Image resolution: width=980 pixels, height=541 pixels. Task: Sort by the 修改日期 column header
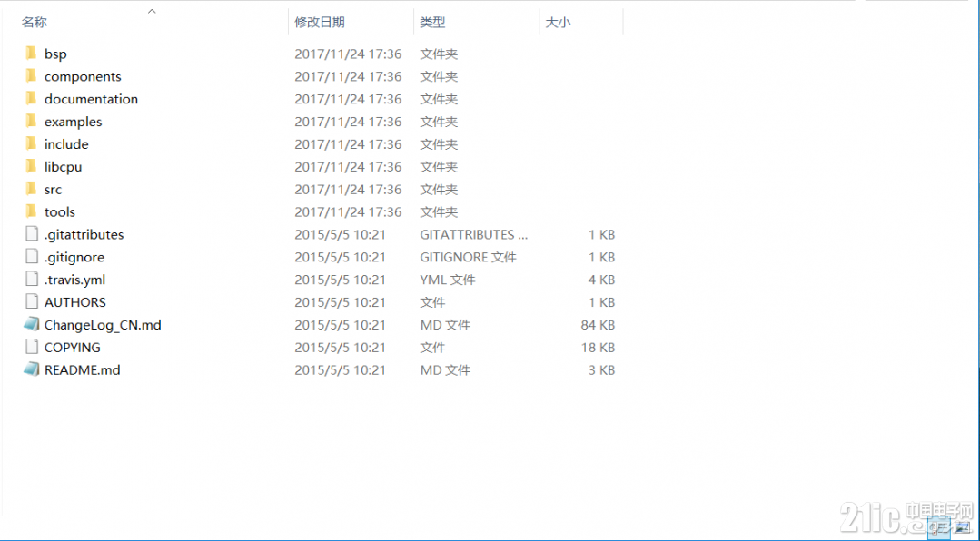[320, 23]
